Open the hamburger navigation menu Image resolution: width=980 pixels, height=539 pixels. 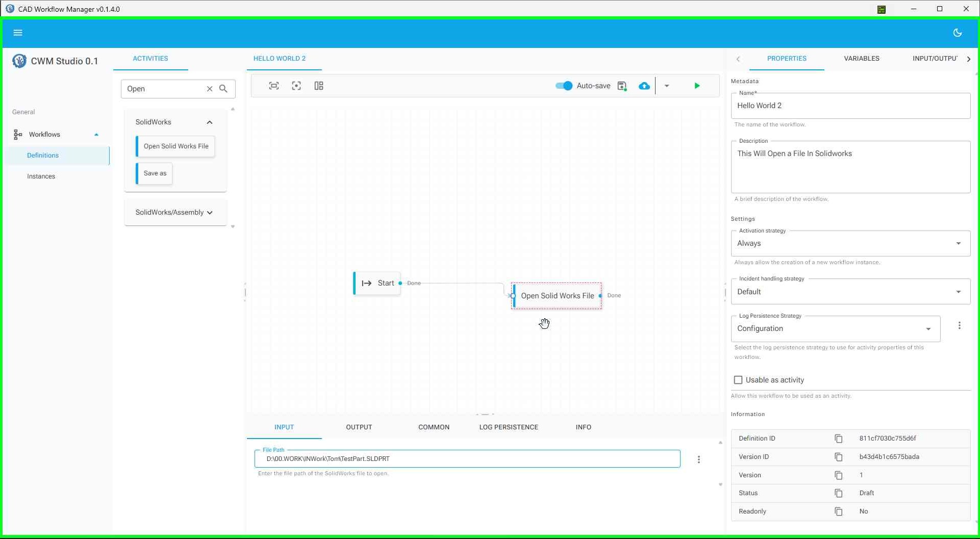tap(18, 33)
